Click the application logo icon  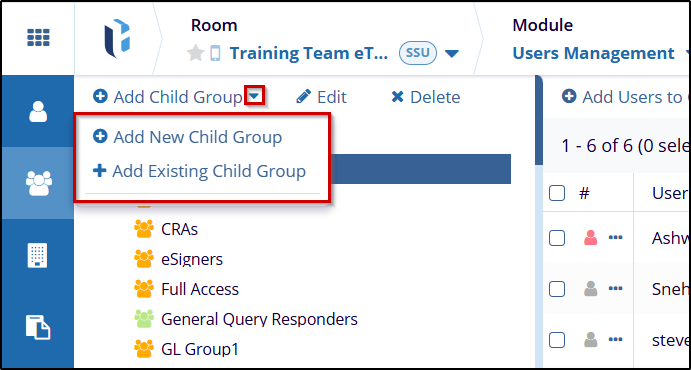tap(117, 39)
